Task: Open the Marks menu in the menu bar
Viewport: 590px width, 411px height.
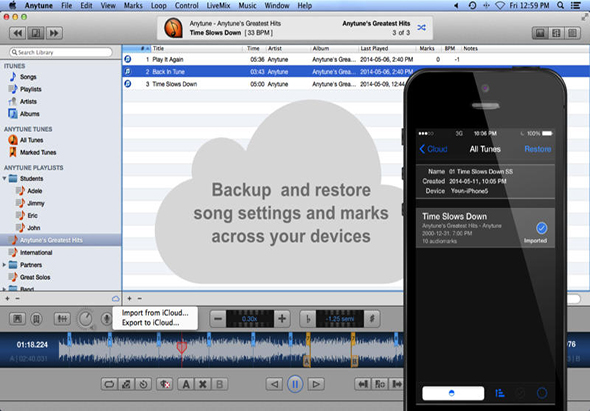Action: click(x=133, y=6)
